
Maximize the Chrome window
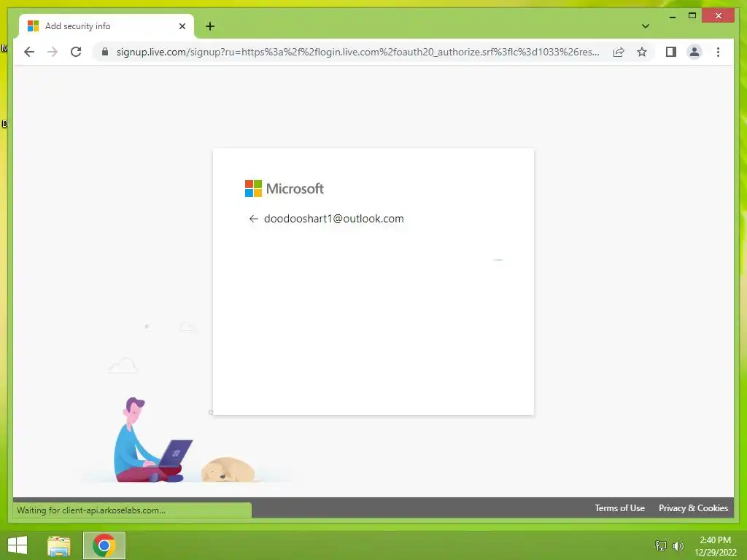(x=692, y=16)
